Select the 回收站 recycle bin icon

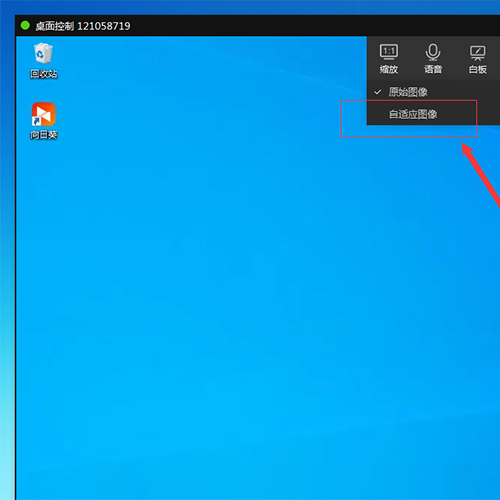[43, 53]
